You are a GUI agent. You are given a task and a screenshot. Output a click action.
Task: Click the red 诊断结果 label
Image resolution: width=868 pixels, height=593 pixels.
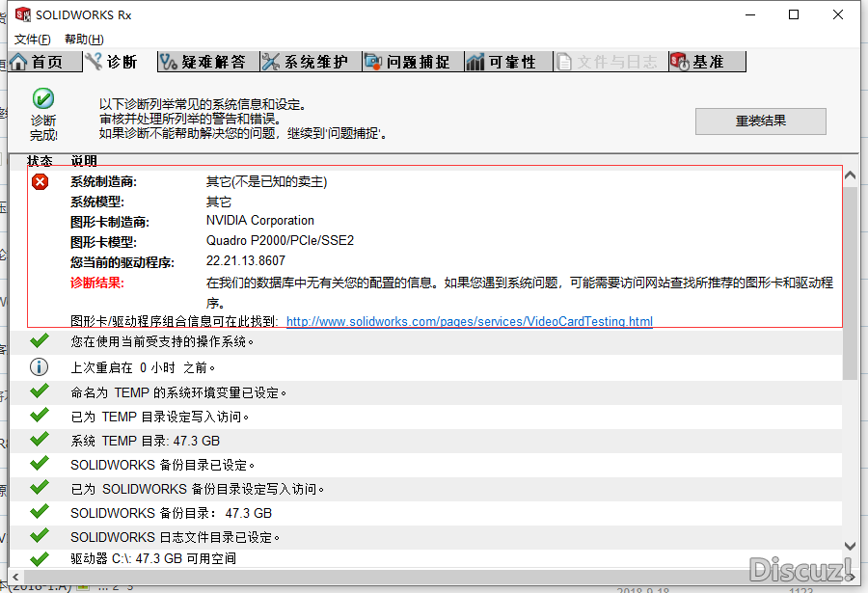point(97,283)
